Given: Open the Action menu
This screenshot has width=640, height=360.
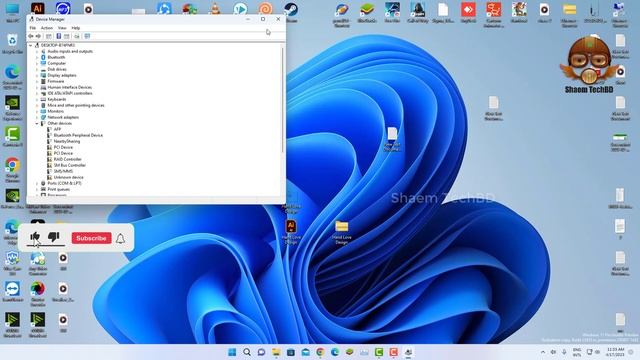Looking at the screenshot, I should [47, 28].
